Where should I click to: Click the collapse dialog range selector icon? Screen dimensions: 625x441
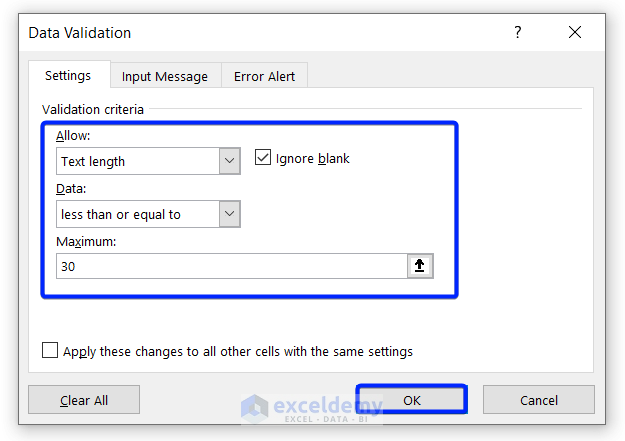(421, 266)
